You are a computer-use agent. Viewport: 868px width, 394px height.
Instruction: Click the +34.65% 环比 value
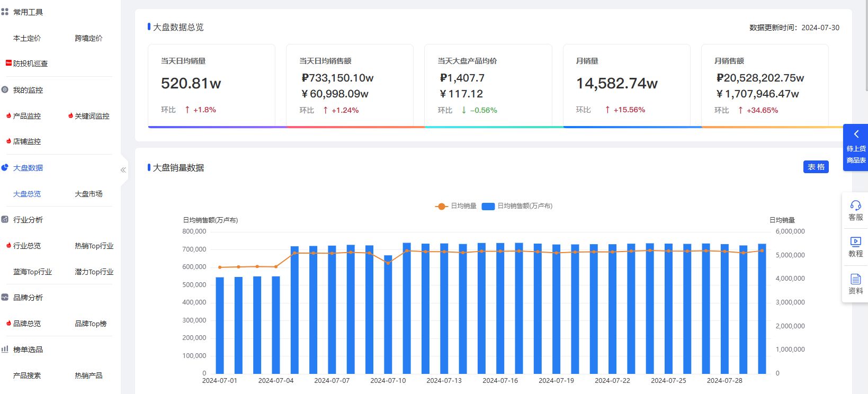point(762,110)
